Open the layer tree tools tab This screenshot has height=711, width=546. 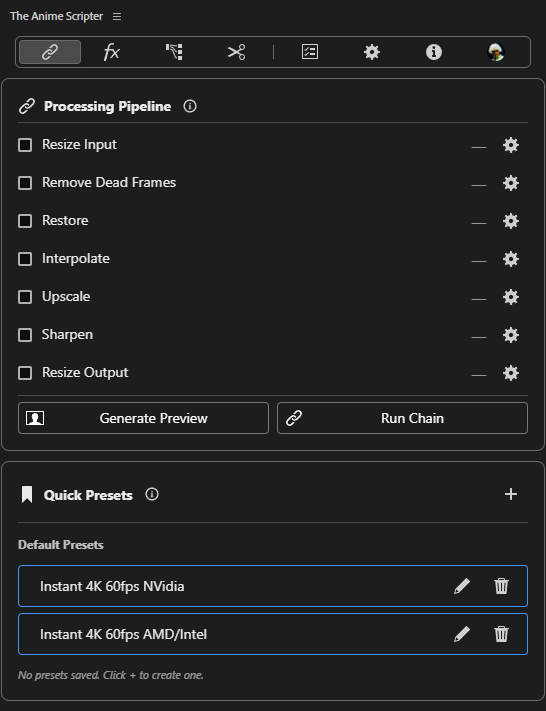click(x=174, y=52)
